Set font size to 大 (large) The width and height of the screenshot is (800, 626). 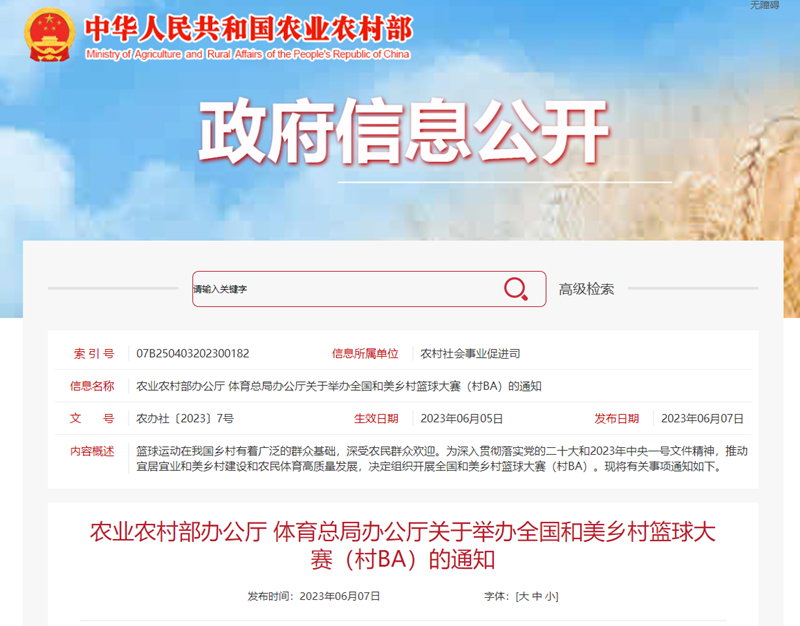tap(522, 596)
